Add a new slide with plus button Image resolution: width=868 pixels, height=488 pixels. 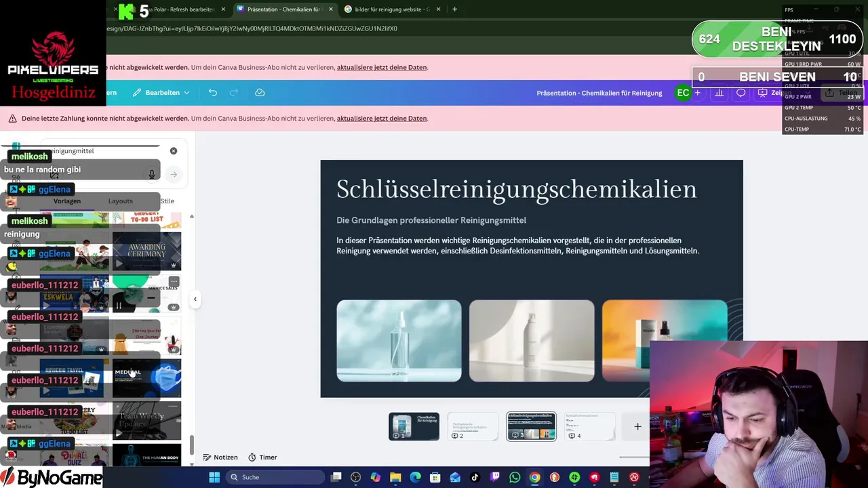pyautogui.click(x=637, y=426)
